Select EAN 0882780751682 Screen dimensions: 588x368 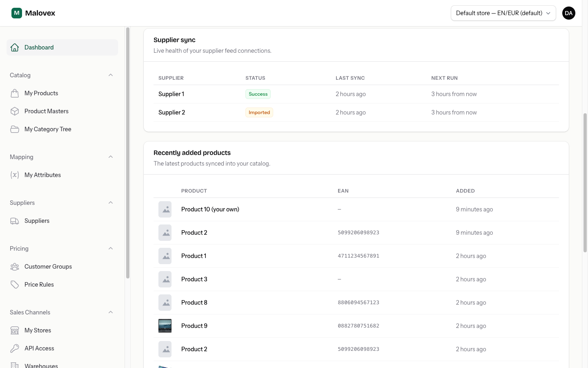click(359, 326)
